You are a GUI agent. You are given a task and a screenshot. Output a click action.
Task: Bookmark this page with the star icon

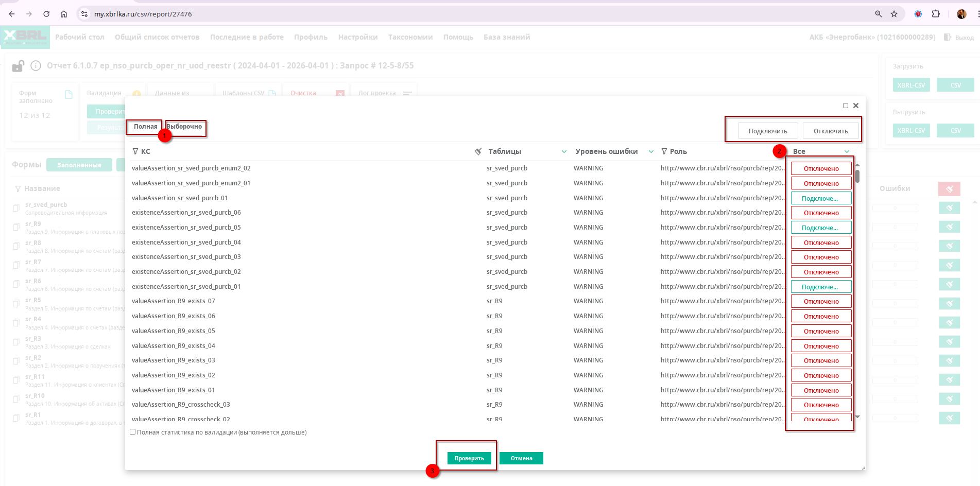(894, 14)
